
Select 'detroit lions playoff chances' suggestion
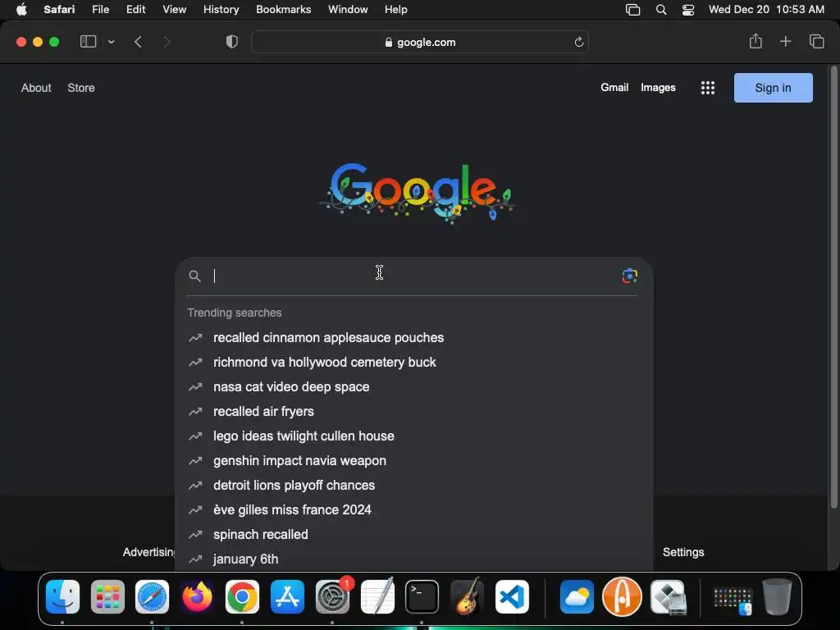pyautogui.click(x=413, y=486)
